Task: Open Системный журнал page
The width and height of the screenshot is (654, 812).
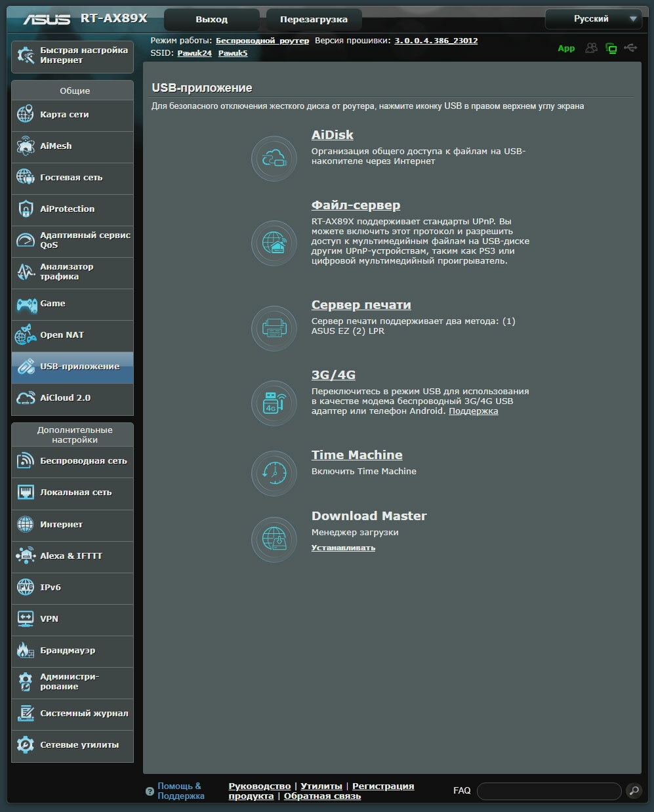Action: [x=72, y=713]
